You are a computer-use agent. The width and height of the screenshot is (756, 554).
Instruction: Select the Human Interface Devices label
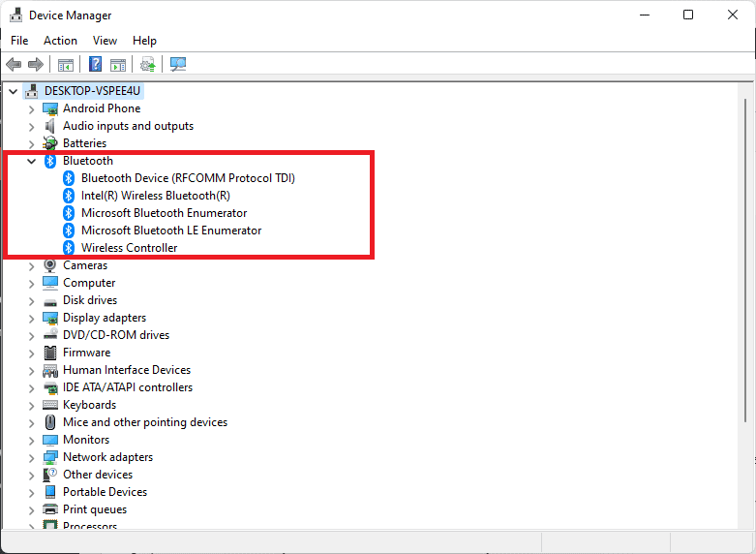click(127, 370)
